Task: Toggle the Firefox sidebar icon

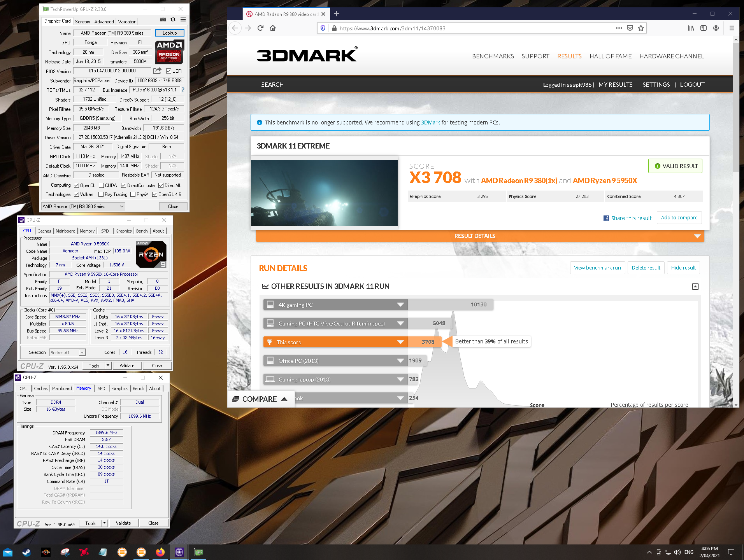Action: click(x=704, y=28)
